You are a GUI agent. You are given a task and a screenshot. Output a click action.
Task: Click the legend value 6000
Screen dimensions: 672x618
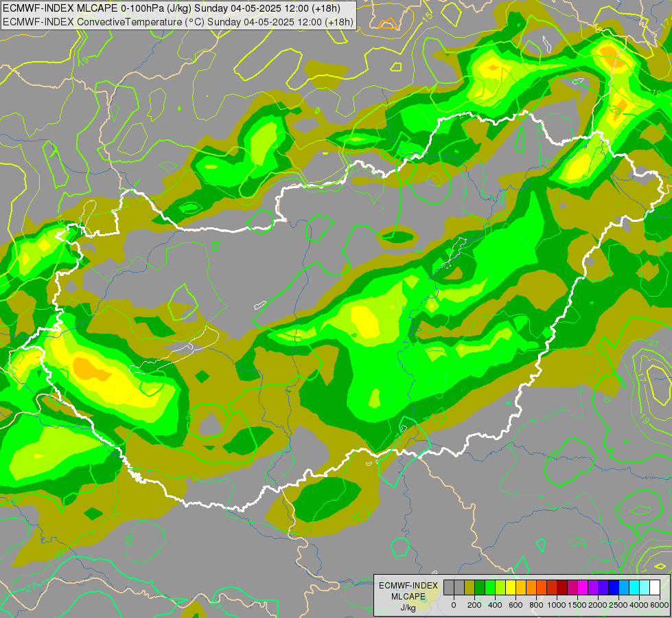(660, 605)
